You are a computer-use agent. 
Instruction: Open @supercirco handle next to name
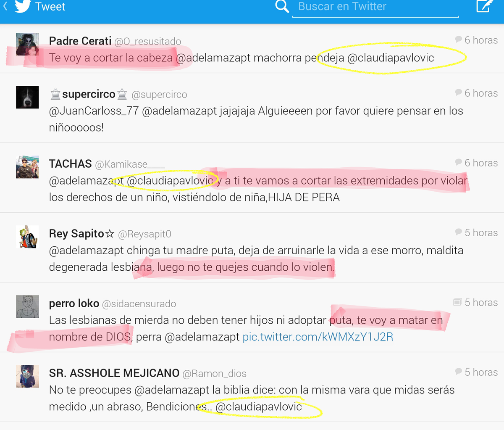point(160,95)
